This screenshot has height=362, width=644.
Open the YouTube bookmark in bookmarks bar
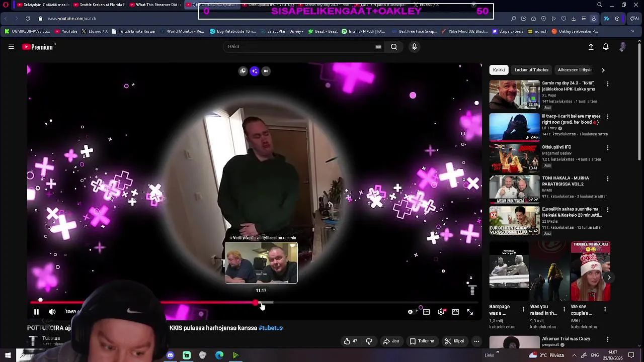[66, 31]
